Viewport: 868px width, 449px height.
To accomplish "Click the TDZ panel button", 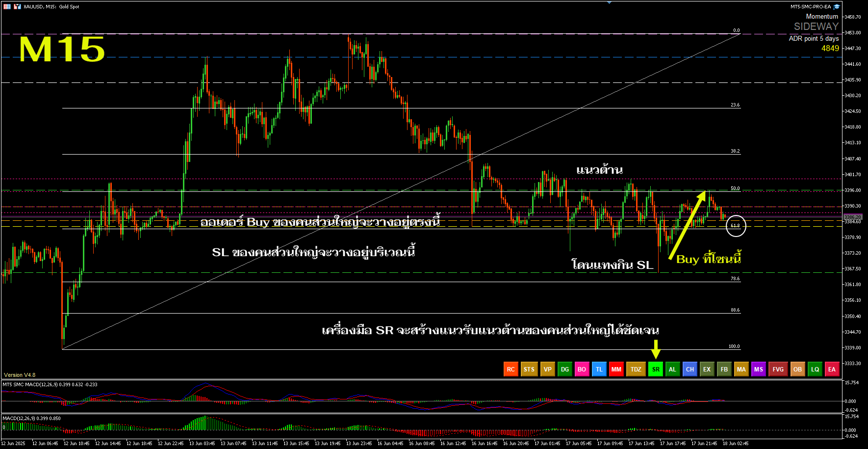I will tap(636, 370).
